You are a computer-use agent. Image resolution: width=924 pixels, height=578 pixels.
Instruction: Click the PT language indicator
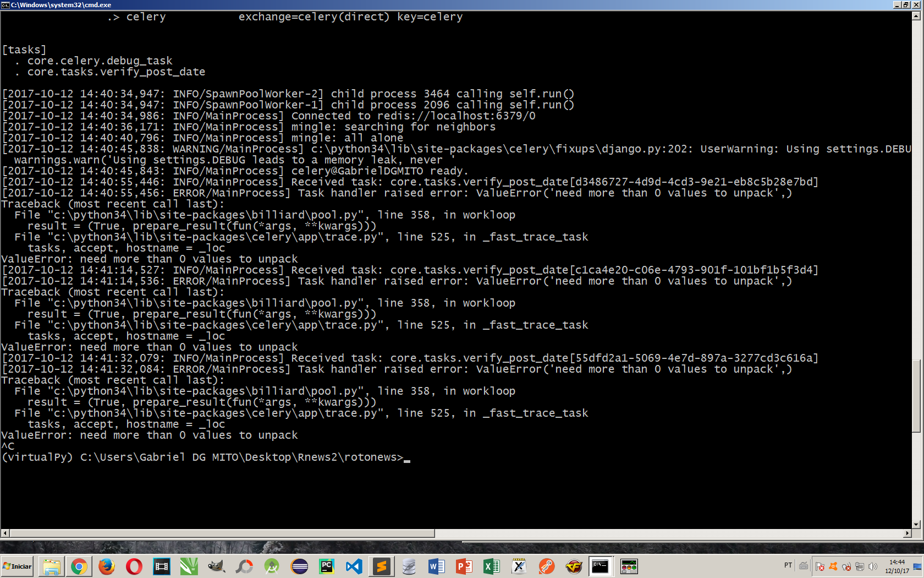[788, 565]
